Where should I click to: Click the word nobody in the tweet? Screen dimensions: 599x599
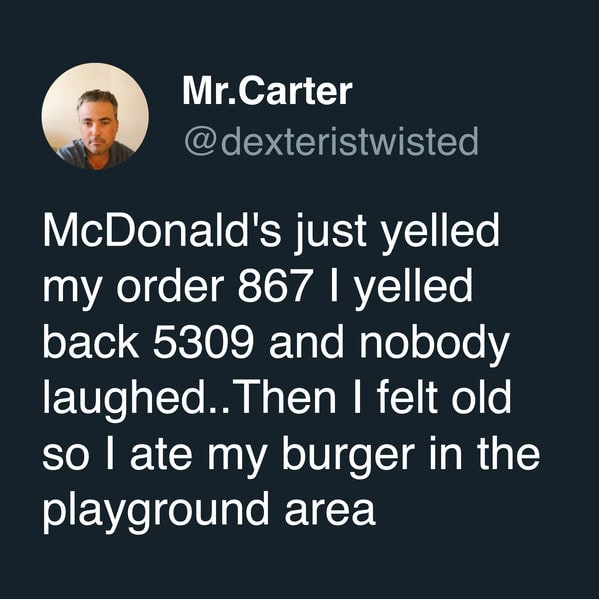[434, 345]
